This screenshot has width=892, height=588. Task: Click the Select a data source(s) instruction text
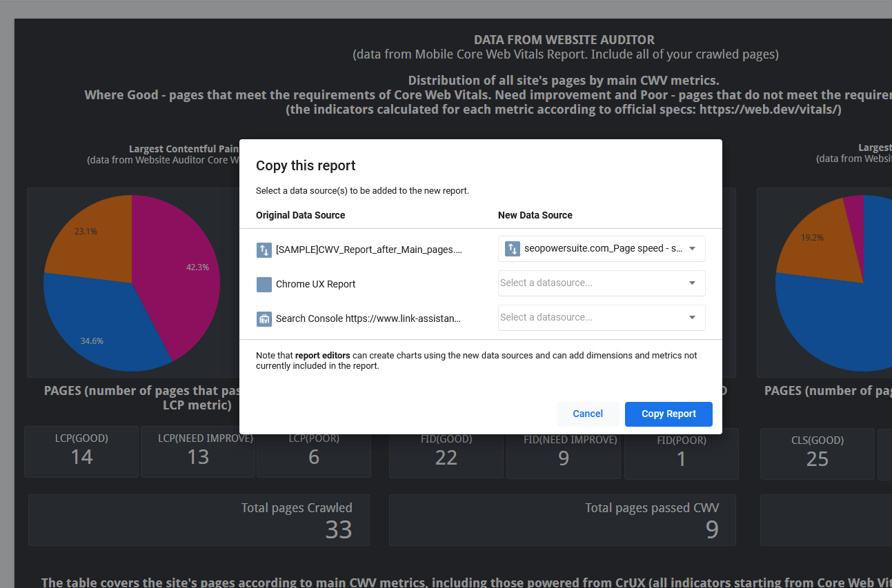362,190
